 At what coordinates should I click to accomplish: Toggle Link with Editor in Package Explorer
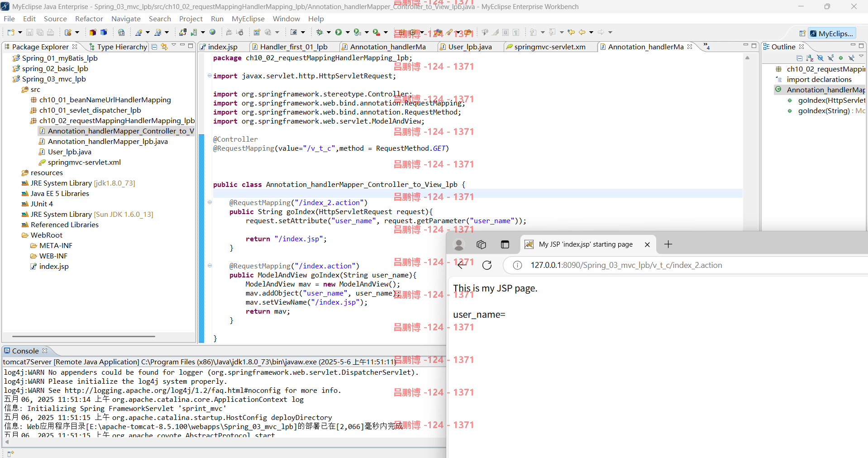164,47
